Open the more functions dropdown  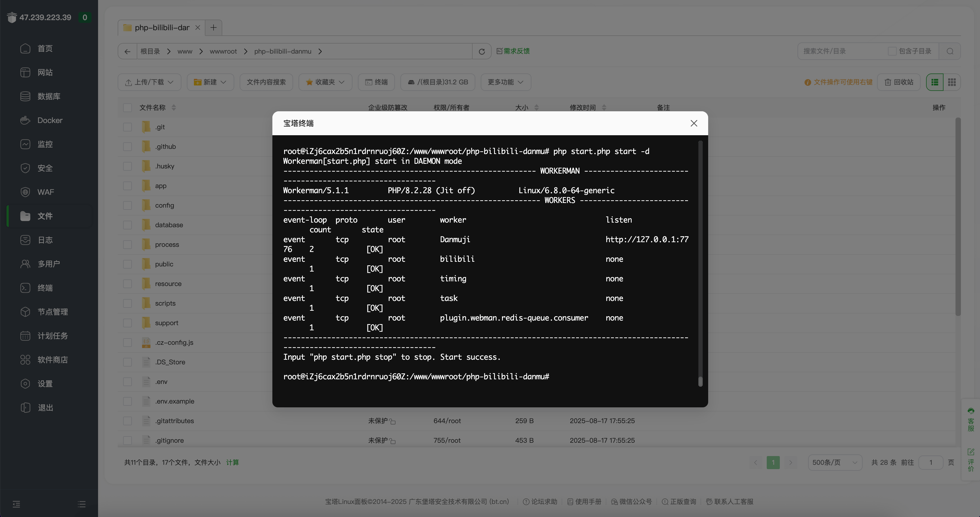tap(506, 82)
